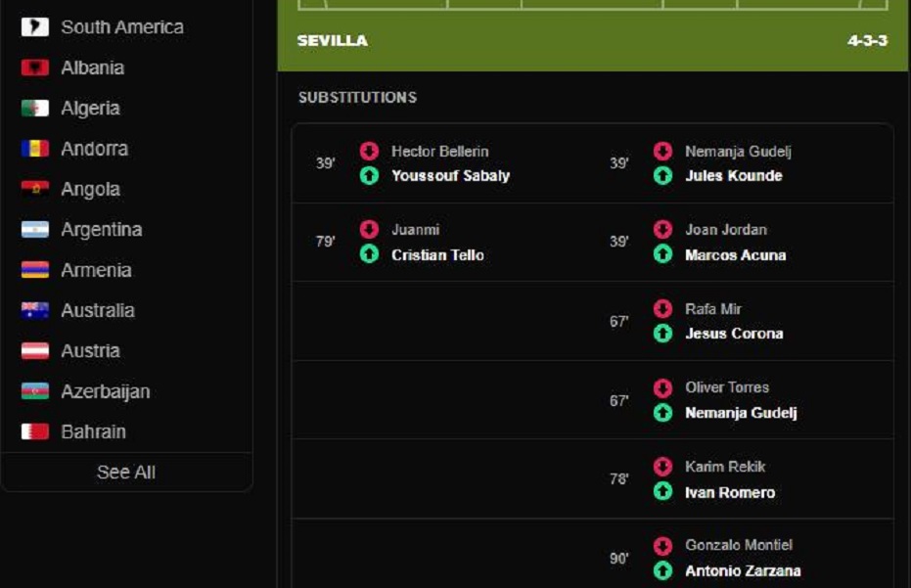
Task: Click the red sub-off arrow beside Hector Bellerin
Action: [x=369, y=151]
